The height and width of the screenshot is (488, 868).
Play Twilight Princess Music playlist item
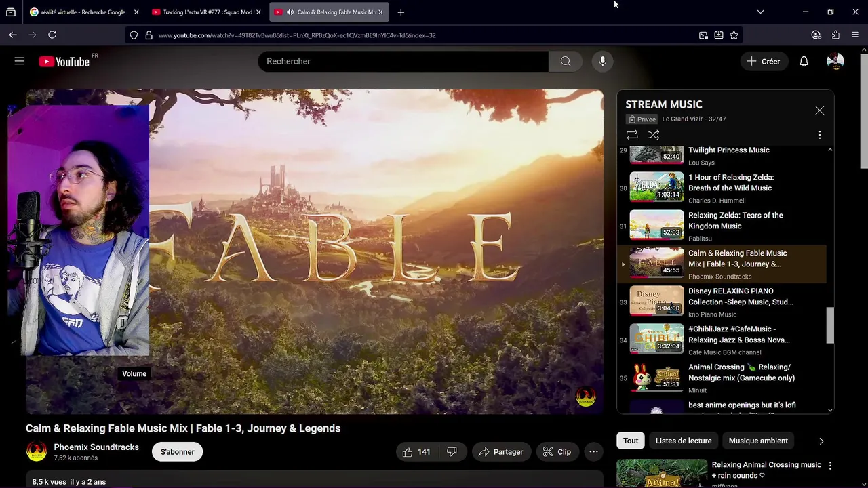[x=722, y=155]
